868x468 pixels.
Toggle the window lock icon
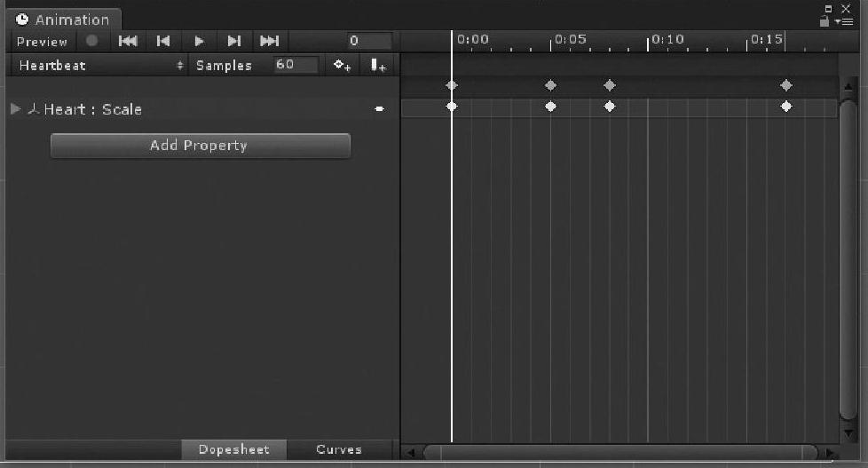pyautogui.click(x=825, y=21)
